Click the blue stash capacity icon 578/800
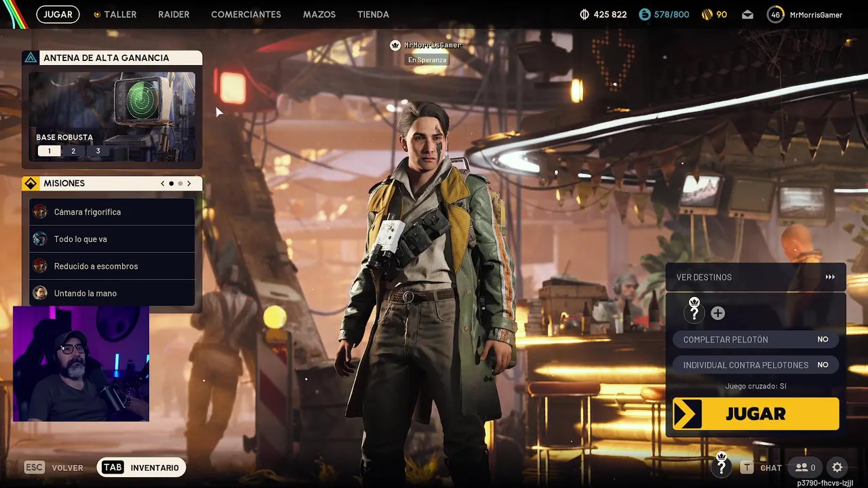 [644, 14]
